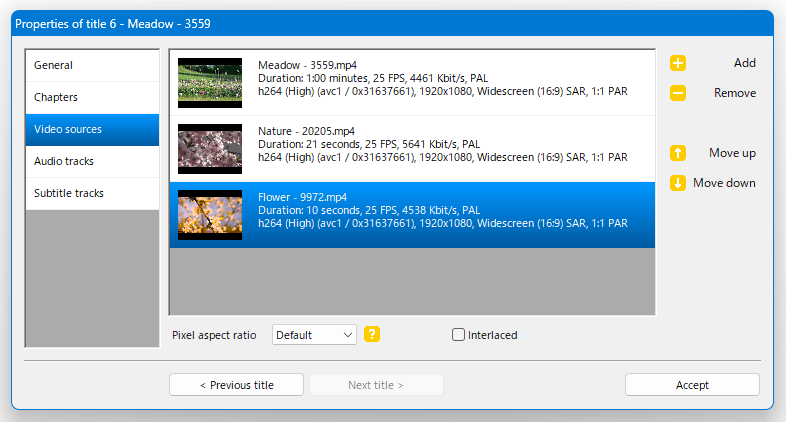The height and width of the screenshot is (422, 786).
Task: Select the Video sources tab
Action: coord(92,129)
